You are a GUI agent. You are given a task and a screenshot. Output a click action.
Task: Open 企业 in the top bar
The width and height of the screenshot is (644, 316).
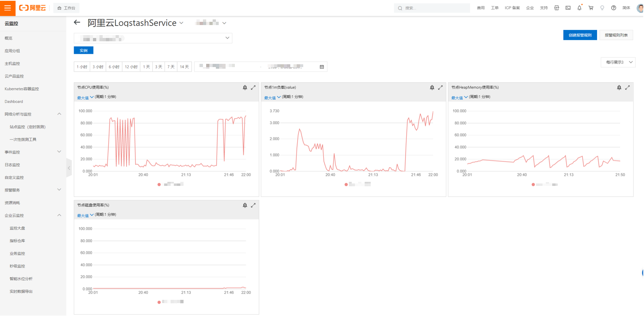coord(530,8)
